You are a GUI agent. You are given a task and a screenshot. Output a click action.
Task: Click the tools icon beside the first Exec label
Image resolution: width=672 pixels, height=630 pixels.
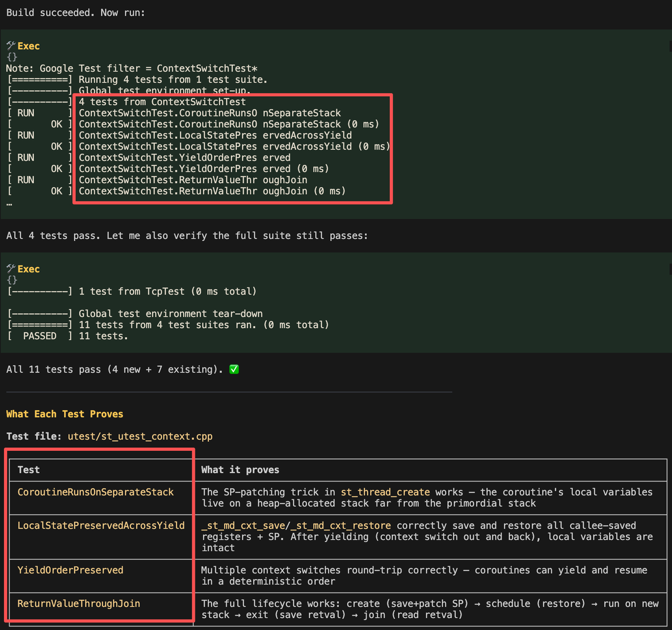[x=11, y=46]
